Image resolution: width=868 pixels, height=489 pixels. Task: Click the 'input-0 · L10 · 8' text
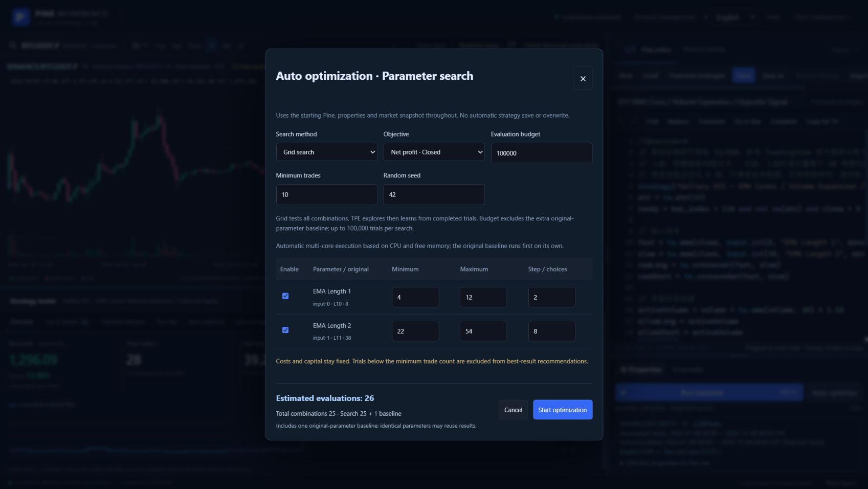(330, 304)
